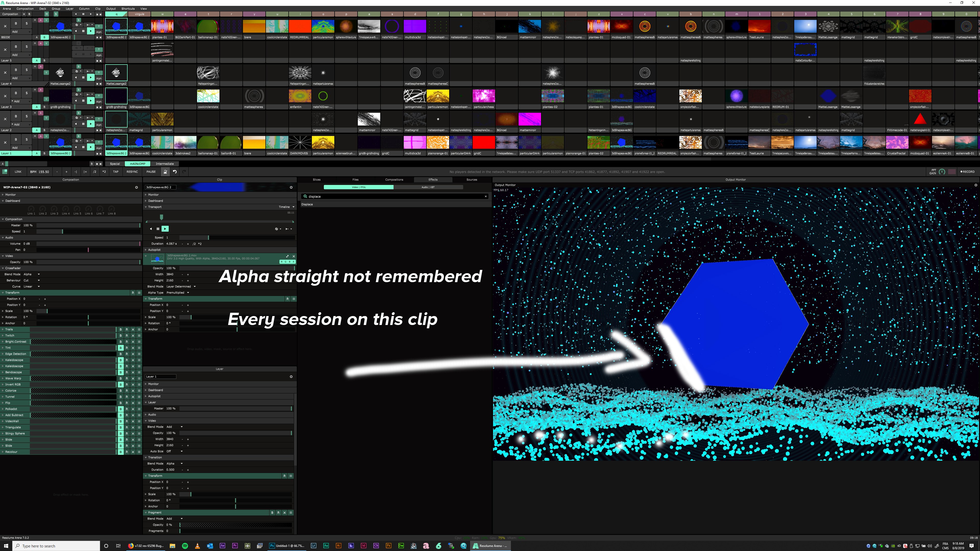This screenshot has width=980, height=551.
Task: Click the undo arrow icon in the toolbar
Action: point(175,171)
